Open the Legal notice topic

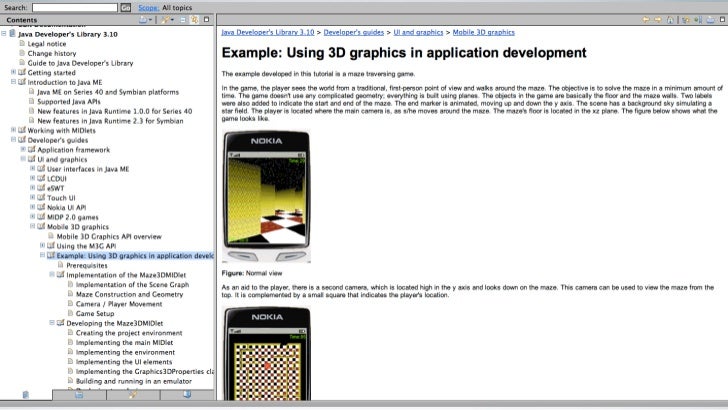pos(46,44)
